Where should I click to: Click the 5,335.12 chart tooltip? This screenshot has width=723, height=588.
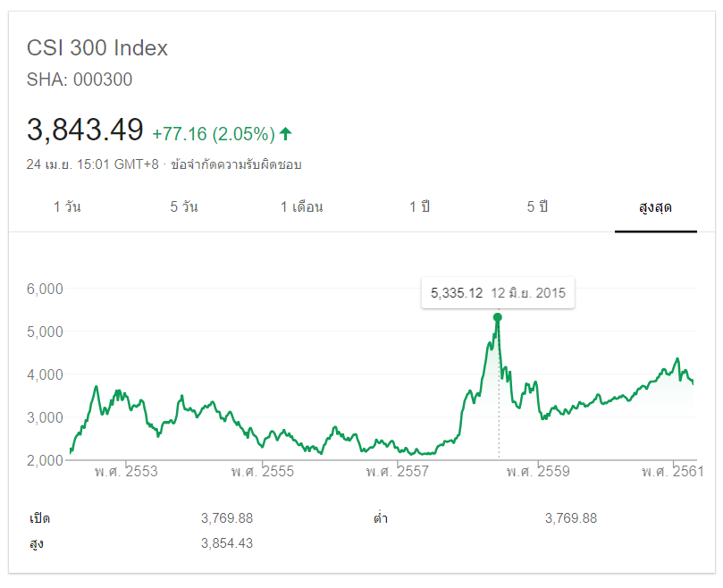pos(498,293)
